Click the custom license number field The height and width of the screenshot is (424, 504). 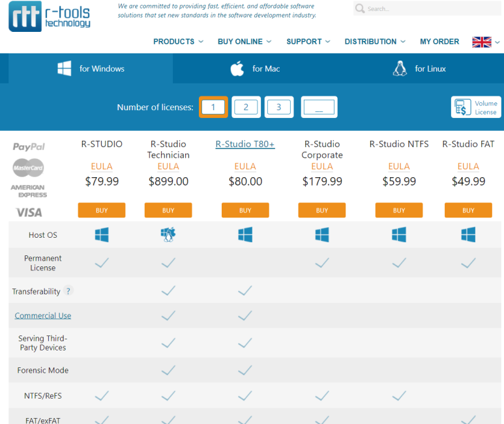click(x=319, y=107)
